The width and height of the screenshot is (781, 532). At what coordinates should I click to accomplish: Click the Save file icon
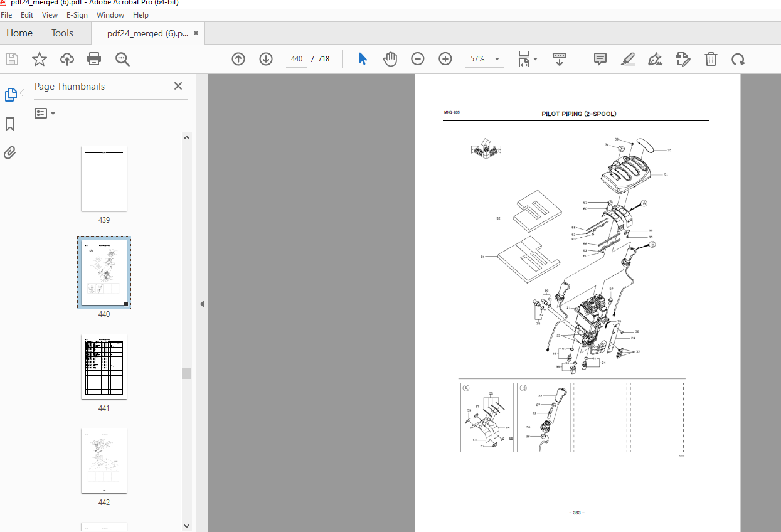click(12, 59)
